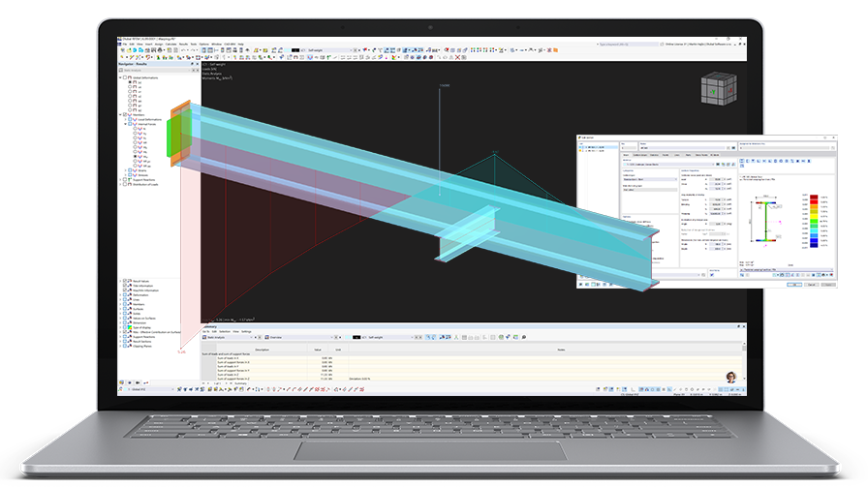Close the Navigator Results panel
Image resolution: width=868 pixels, height=488 pixels.
click(198, 64)
